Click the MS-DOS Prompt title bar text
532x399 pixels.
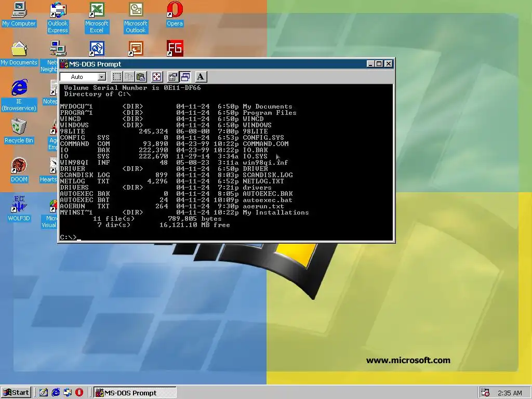pos(95,64)
